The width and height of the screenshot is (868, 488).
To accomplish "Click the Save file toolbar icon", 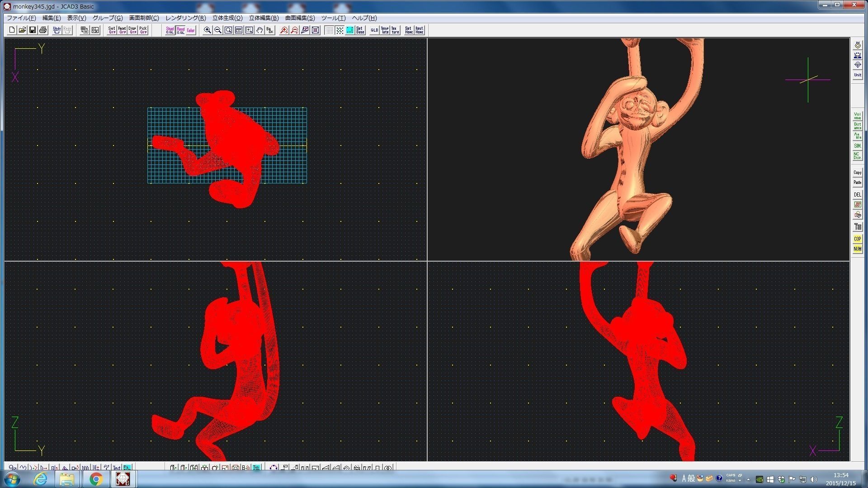I will (33, 30).
